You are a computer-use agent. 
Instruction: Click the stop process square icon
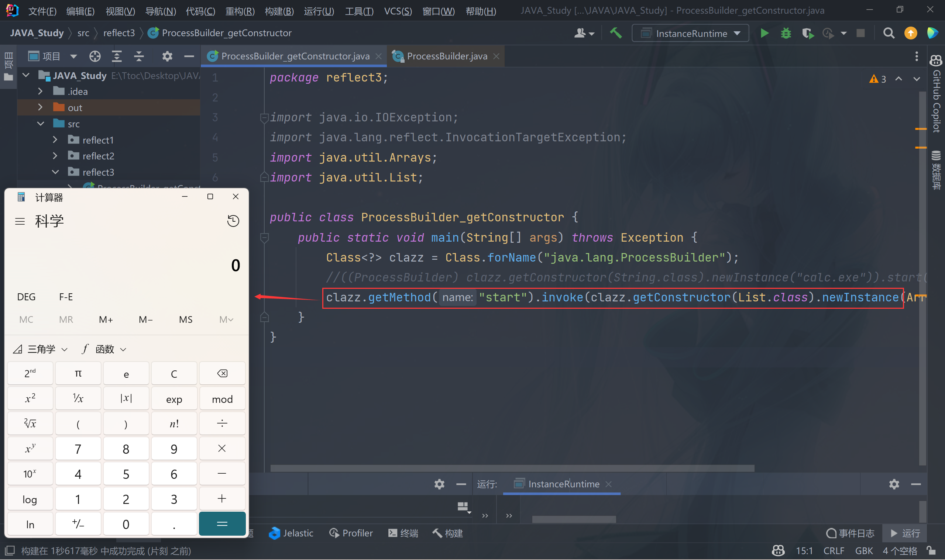[860, 33]
